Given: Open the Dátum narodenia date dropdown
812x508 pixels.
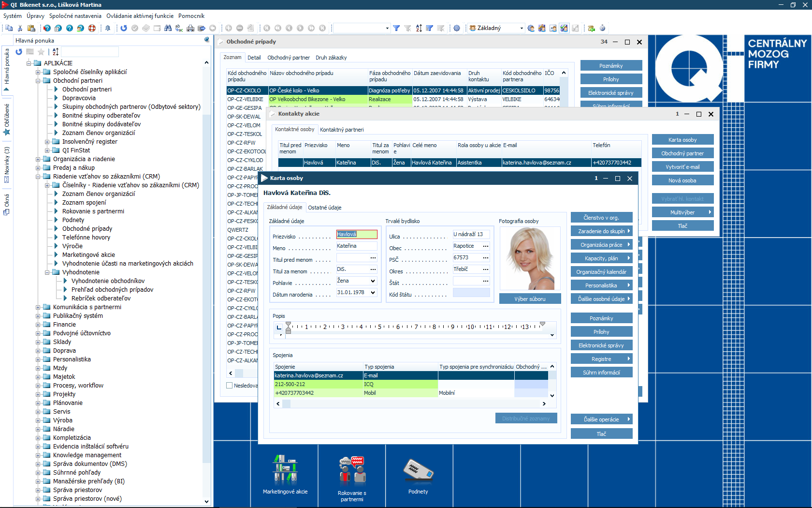Looking at the screenshot, I should click(373, 293).
